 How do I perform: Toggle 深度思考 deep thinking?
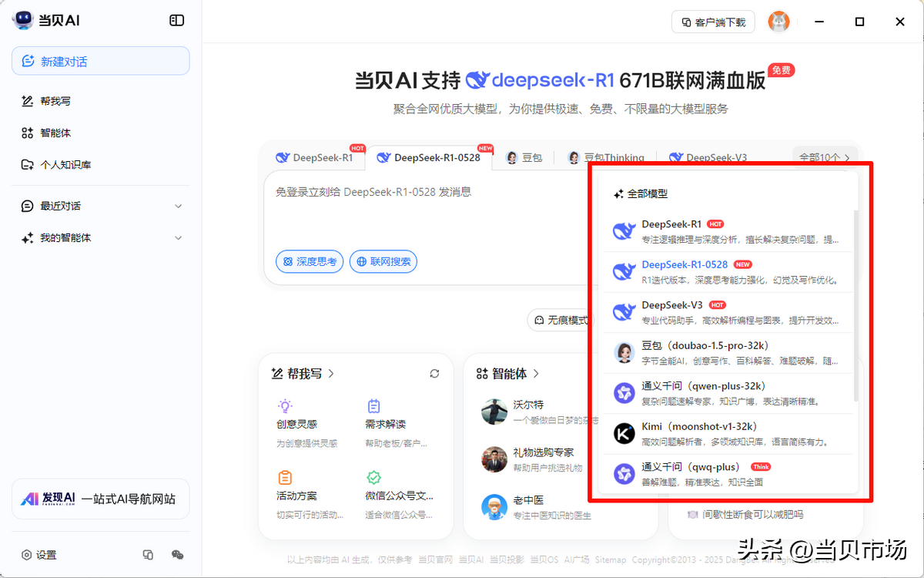[x=310, y=261]
